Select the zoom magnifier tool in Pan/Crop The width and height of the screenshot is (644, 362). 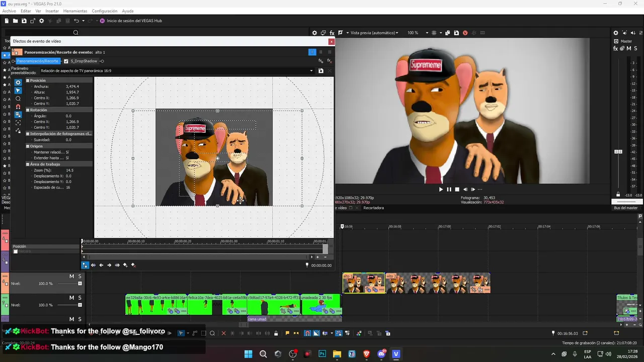(x=18, y=99)
